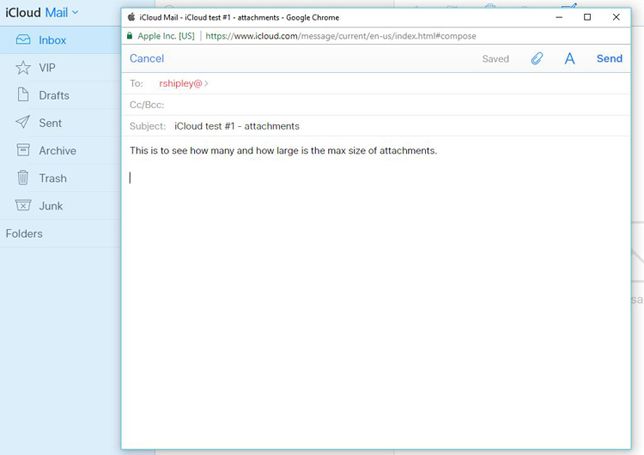Click the Apple logo in title bar
Screen dimensions: 644x455
(131, 17)
